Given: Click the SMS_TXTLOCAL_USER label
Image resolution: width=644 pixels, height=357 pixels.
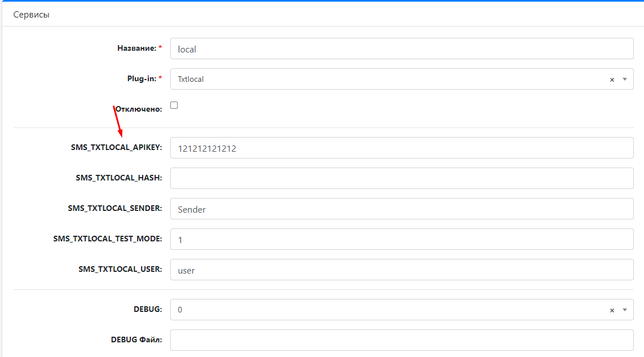Looking at the screenshot, I should [x=120, y=269].
